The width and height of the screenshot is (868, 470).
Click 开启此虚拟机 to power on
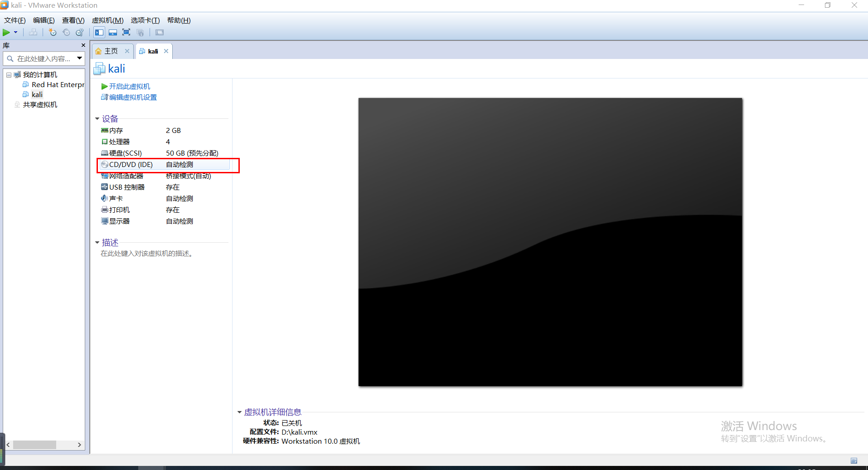point(129,86)
